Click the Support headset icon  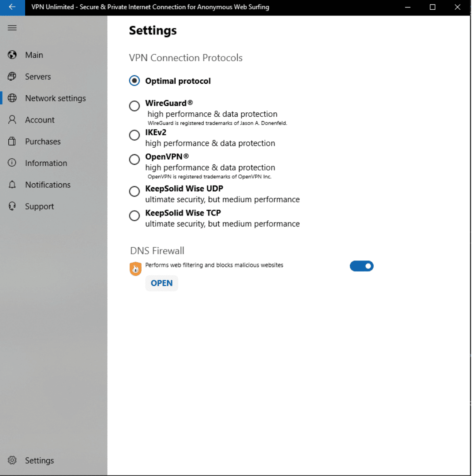[x=12, y=206]
